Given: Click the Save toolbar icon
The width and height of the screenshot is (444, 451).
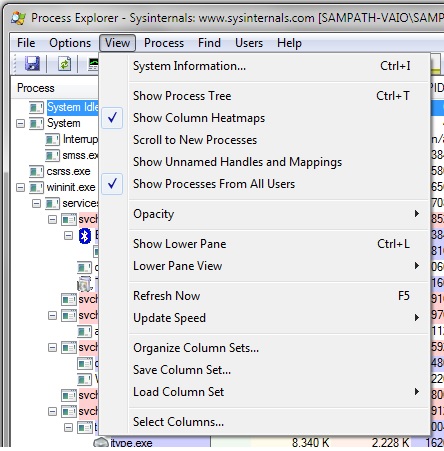Looking at the screenshot, I should tap(32, 63).
